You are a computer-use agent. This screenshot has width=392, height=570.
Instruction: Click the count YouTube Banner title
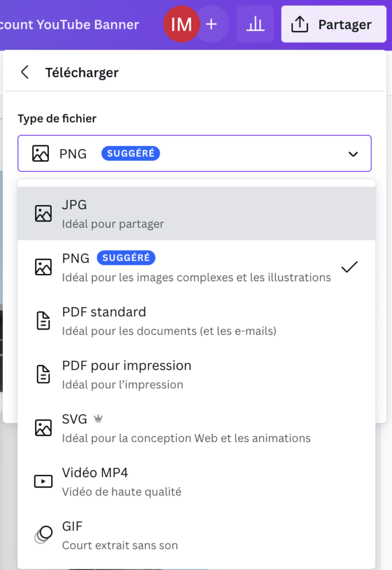click(x=70, y=24)
